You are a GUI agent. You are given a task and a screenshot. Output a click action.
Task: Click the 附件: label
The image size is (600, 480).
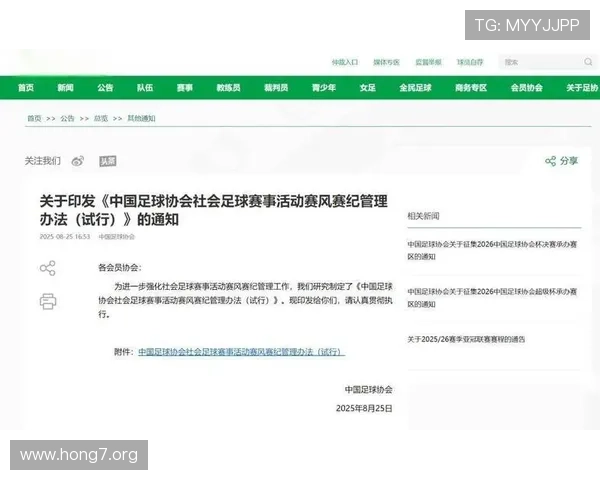click(x=124, y=352)
